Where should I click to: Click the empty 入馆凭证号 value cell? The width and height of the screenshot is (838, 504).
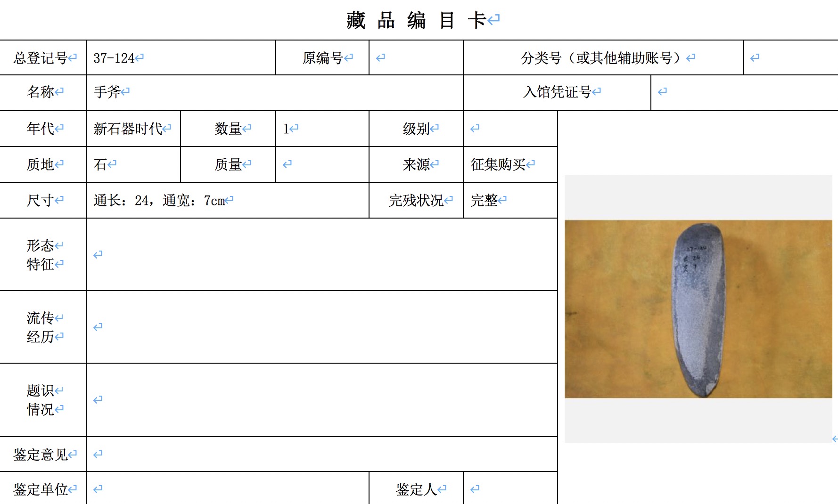[744, 92]
